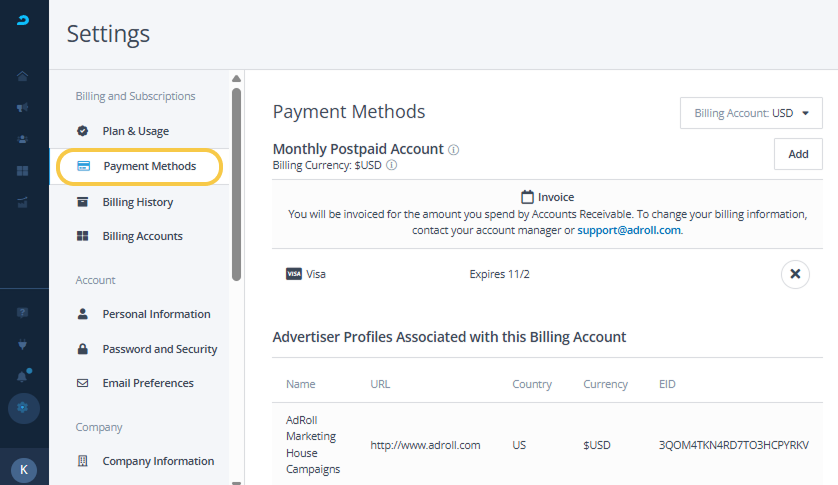Click the Add payment method button

(797, 154)
